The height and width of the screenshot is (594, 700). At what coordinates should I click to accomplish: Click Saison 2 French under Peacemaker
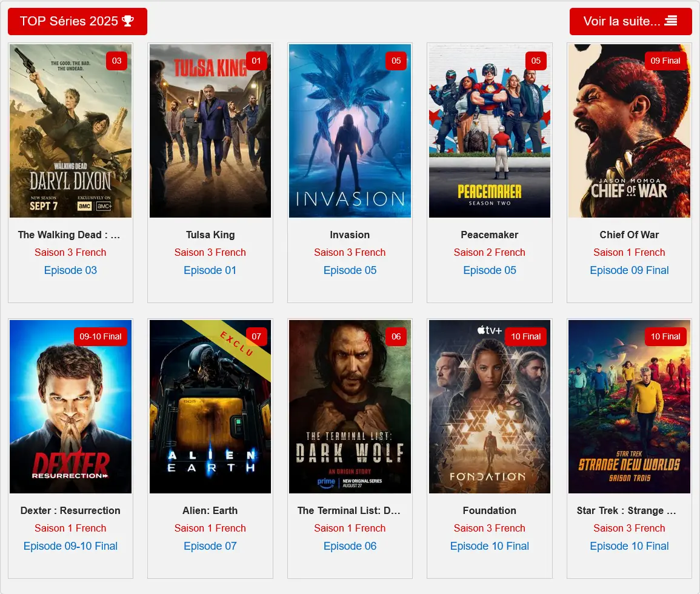tap(489, 252)
